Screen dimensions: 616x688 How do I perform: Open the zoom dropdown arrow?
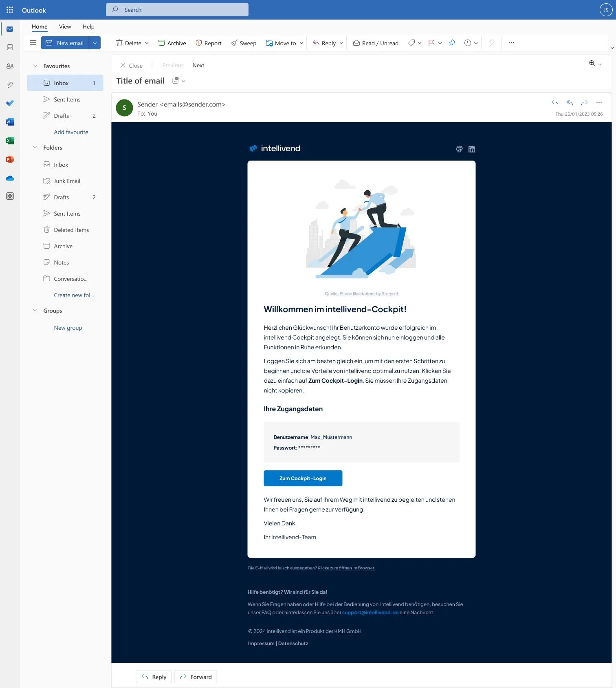(600, 64)
